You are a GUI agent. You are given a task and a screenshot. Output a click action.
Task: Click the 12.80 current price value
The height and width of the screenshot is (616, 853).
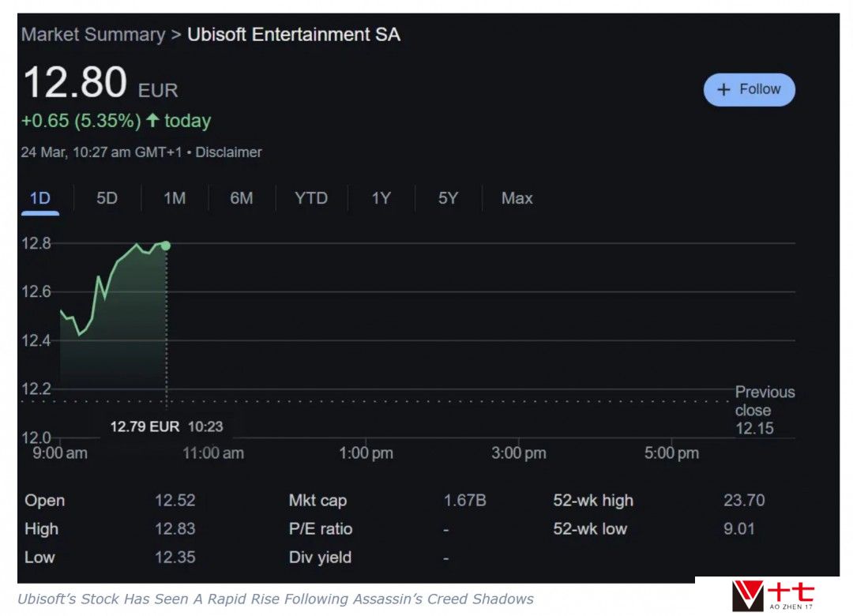click(x=75, y=83)
